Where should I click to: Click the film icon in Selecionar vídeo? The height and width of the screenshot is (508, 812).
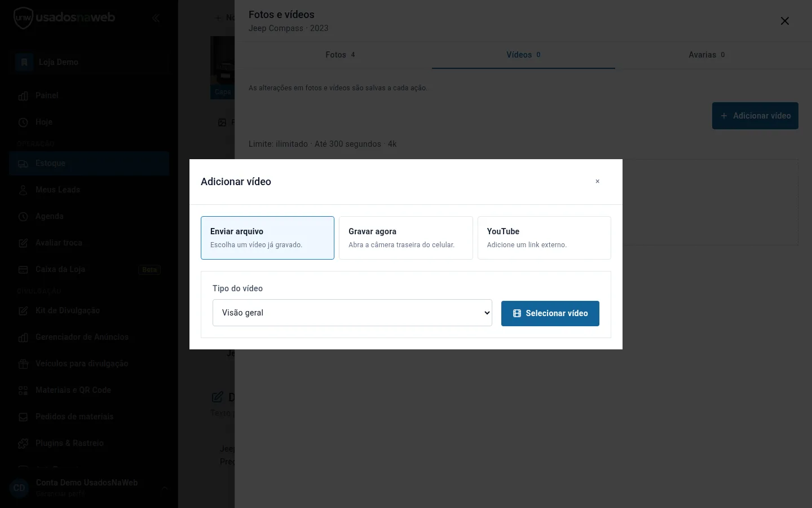517,313
